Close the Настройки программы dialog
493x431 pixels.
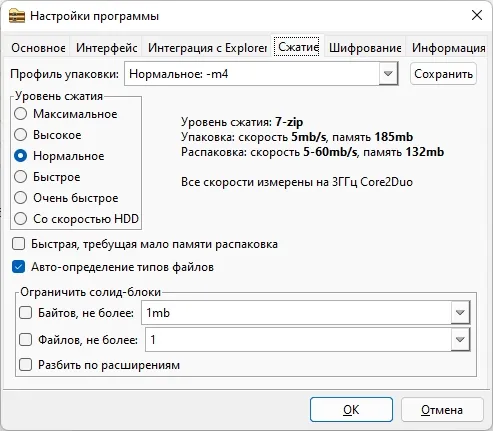[x=477, y=15]
